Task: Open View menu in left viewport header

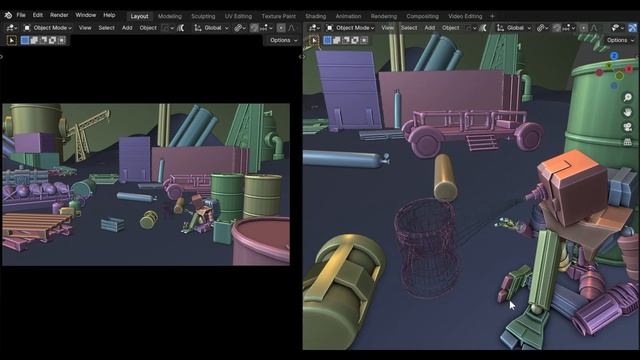Action: point(85,28)
